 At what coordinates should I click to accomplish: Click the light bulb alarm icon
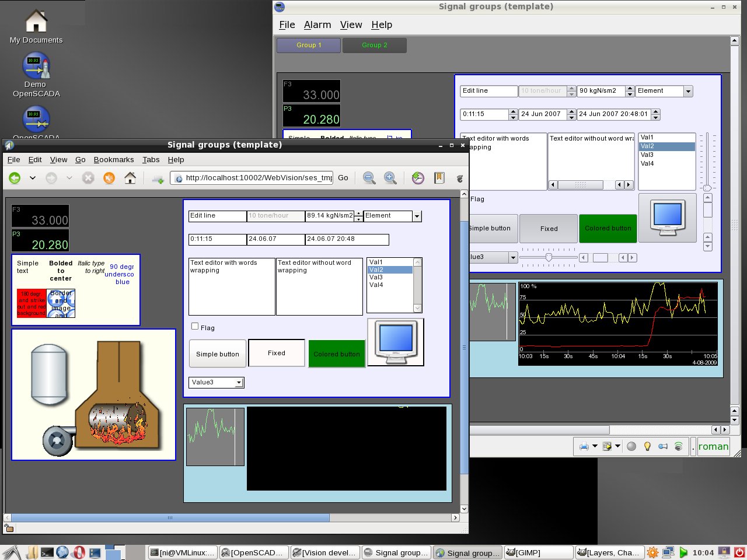(647, 446)
